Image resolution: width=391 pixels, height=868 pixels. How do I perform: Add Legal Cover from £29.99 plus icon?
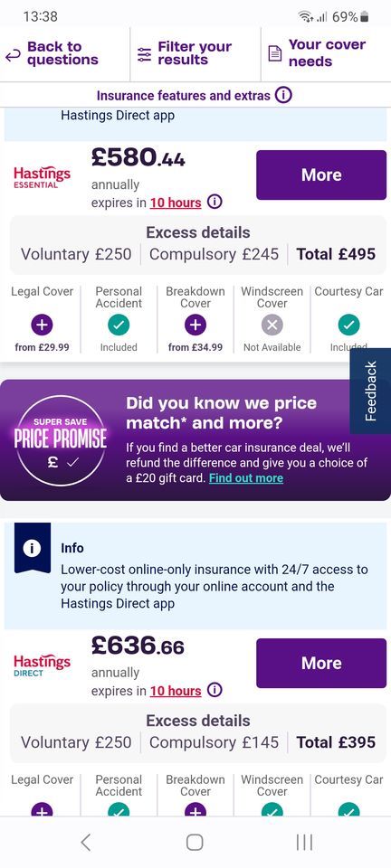pyautogui.click(x=43, y=325)
